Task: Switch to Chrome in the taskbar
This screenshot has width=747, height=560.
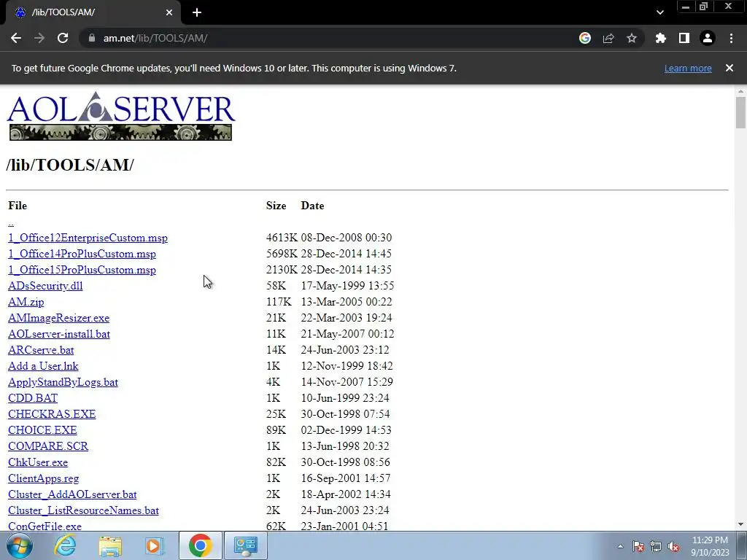Action: (x=201, y=545)
